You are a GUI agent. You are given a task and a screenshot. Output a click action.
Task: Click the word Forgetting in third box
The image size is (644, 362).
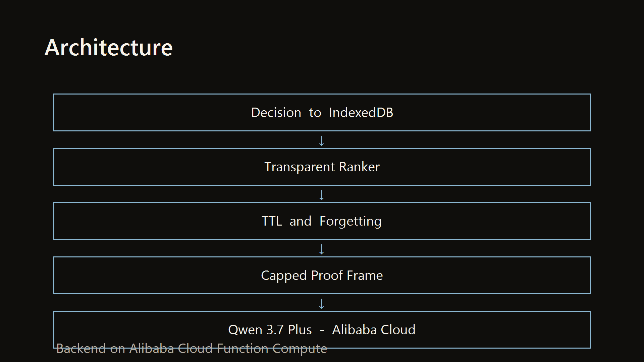tap(351, 222)
